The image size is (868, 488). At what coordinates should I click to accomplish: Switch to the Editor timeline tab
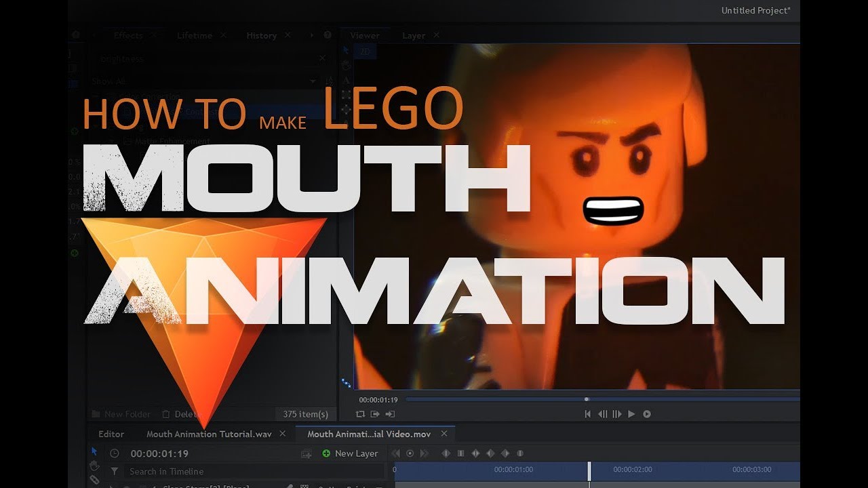click(111, 434)
